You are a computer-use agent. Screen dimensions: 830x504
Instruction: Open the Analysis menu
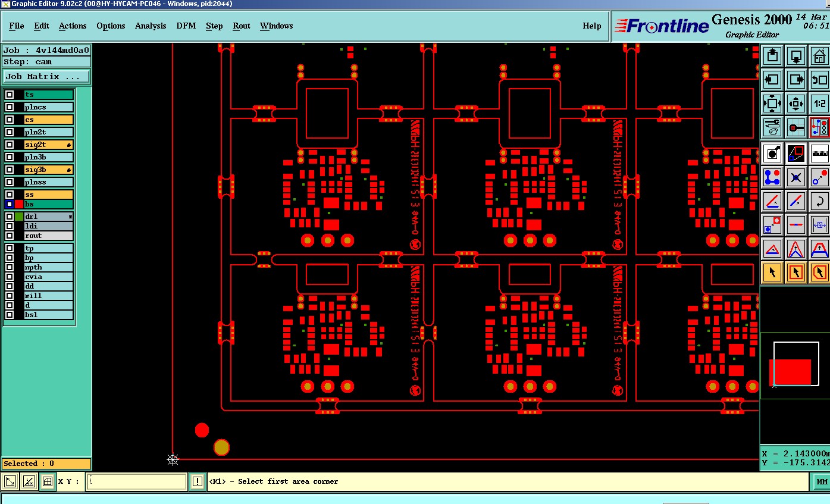pyautogui.click(x=151, y=26)
